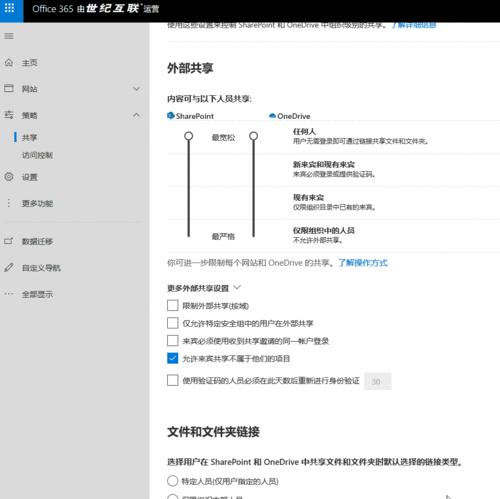
Task: Click the 文件和文件夹链接 heading
Action: (213, 432)
